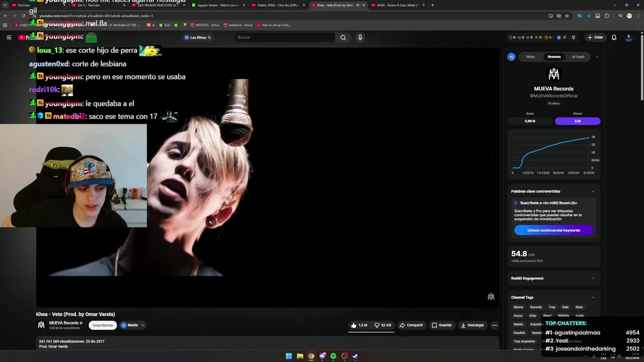Open the Kick bookmark
The image size is (644, 362).
(164, 25)
